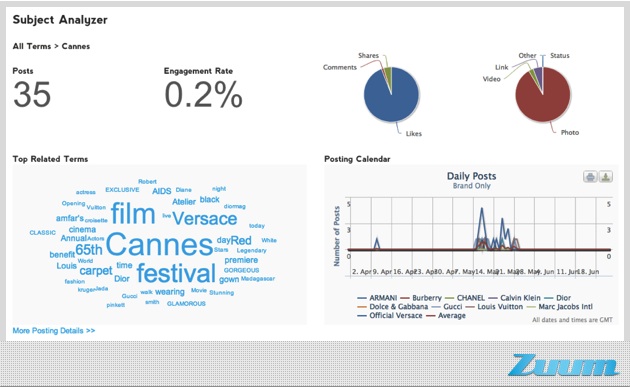
Task: Click the Cannes term in word cloud
Action: (159, 244)
